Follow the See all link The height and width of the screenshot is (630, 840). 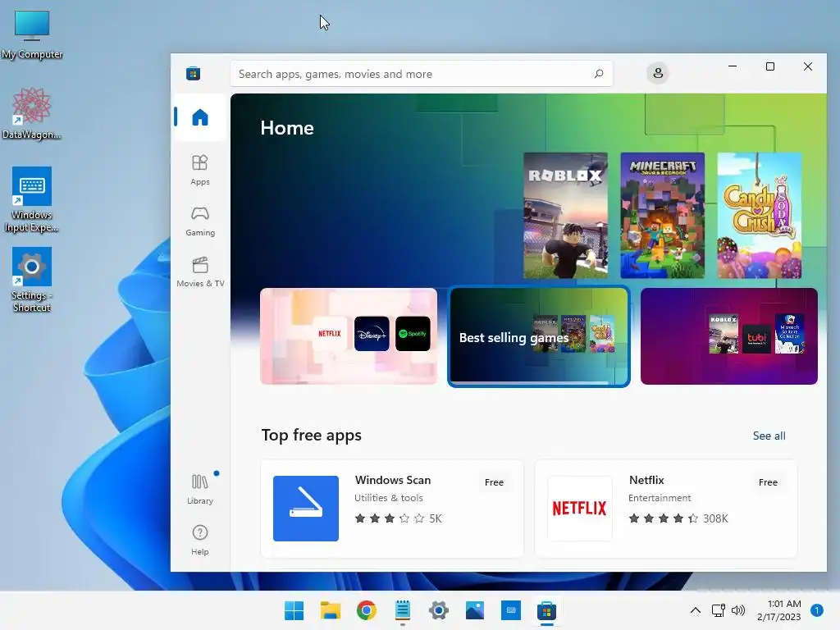(769, 436)
